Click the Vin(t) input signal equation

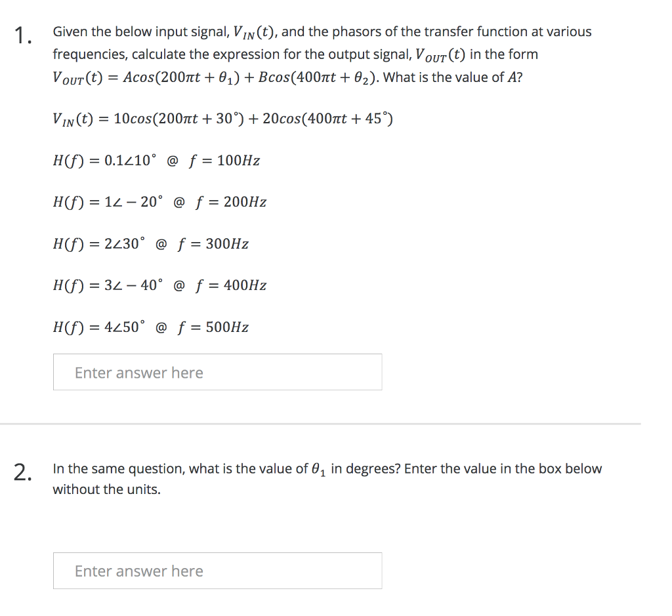222,119
